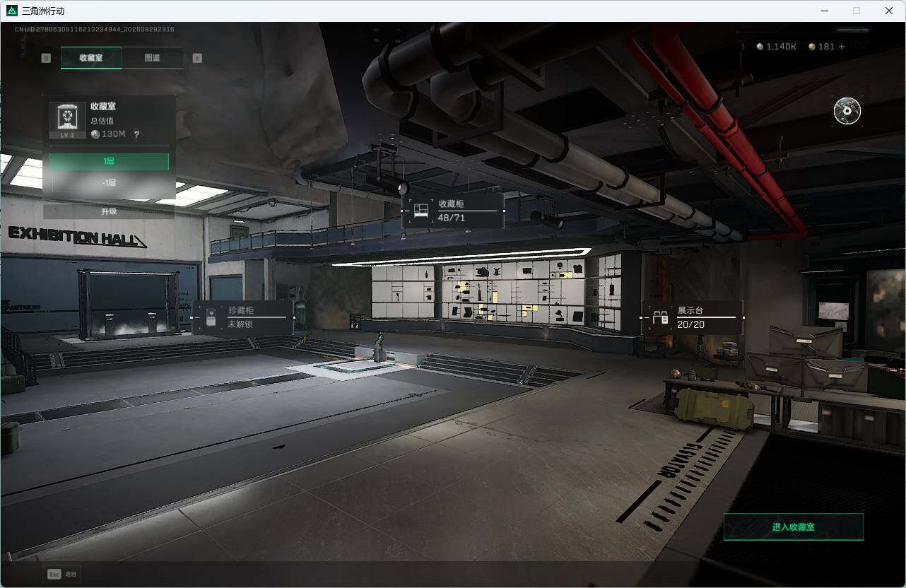Image resolution: width=906 pixels, height=588 pixels.
Task: Click the 进入收藏室 button
Action: click(794, 527)
